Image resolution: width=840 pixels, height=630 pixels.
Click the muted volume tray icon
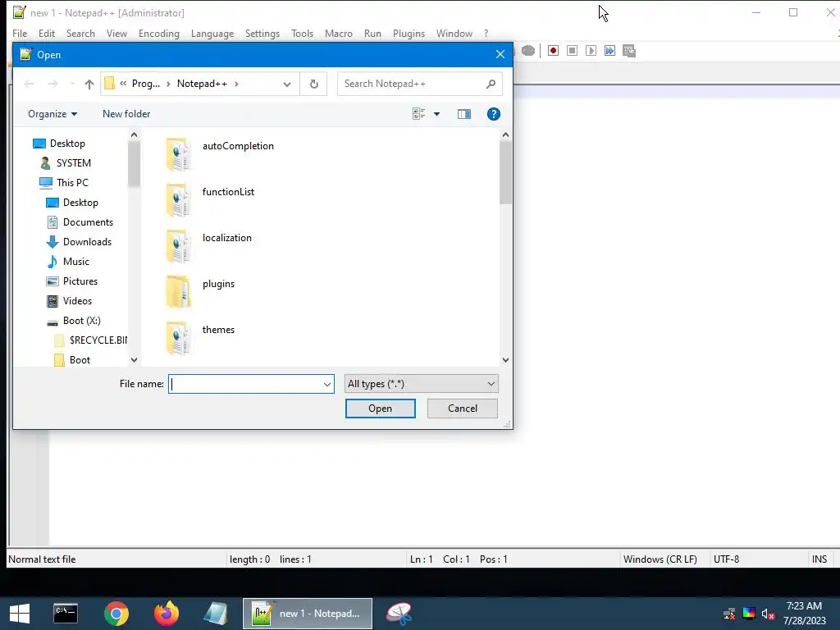click(768, 614)
